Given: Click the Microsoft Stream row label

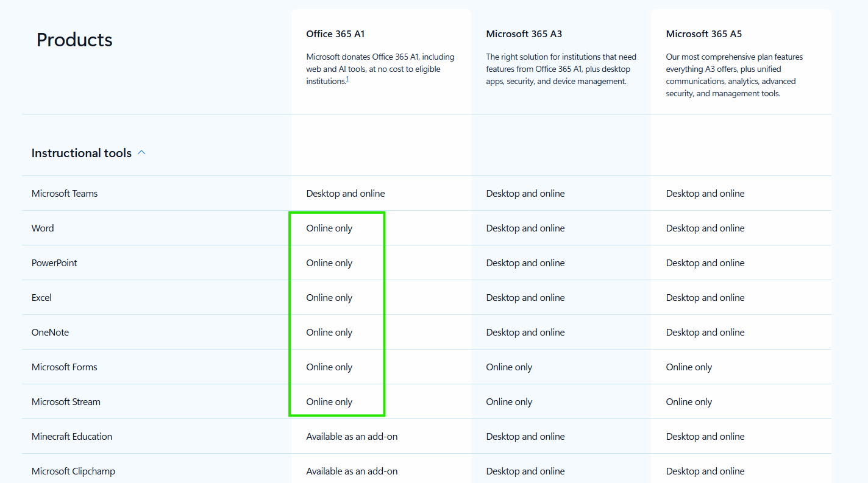Looking at the screenshot, I should (x=66, y=402).
